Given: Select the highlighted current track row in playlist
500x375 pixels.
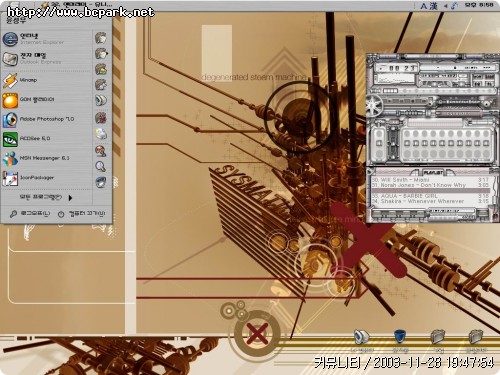Looking at the screenshot, I should [x=430, y=190].
